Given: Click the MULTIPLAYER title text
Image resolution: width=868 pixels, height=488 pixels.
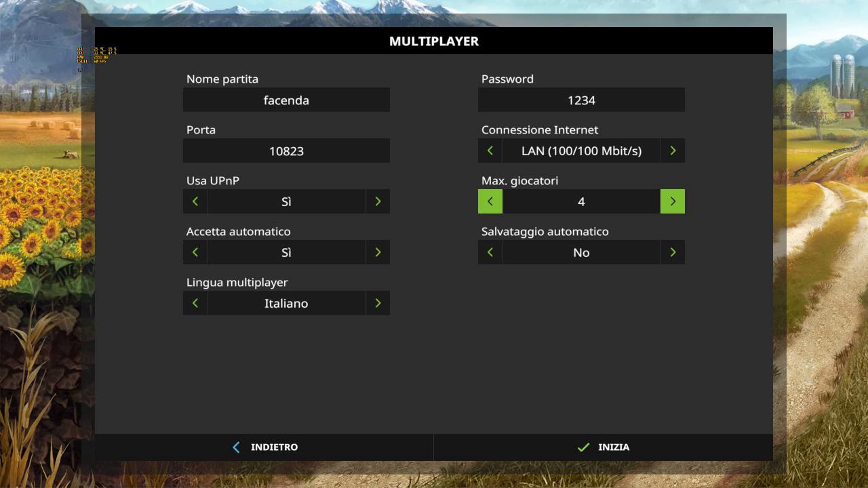Looking at the screenshot, I should click(434, 41).
